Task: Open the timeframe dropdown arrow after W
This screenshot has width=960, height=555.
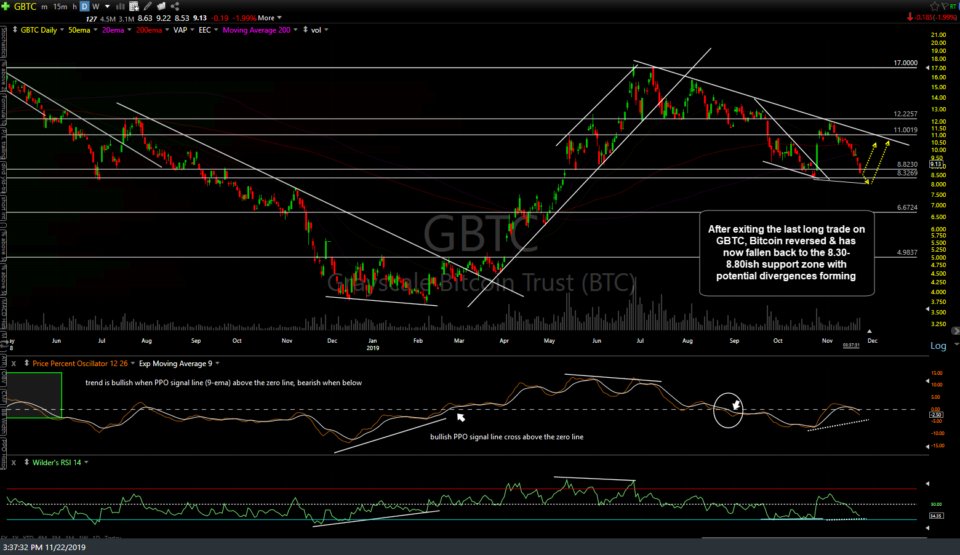Action: (107, 7)
